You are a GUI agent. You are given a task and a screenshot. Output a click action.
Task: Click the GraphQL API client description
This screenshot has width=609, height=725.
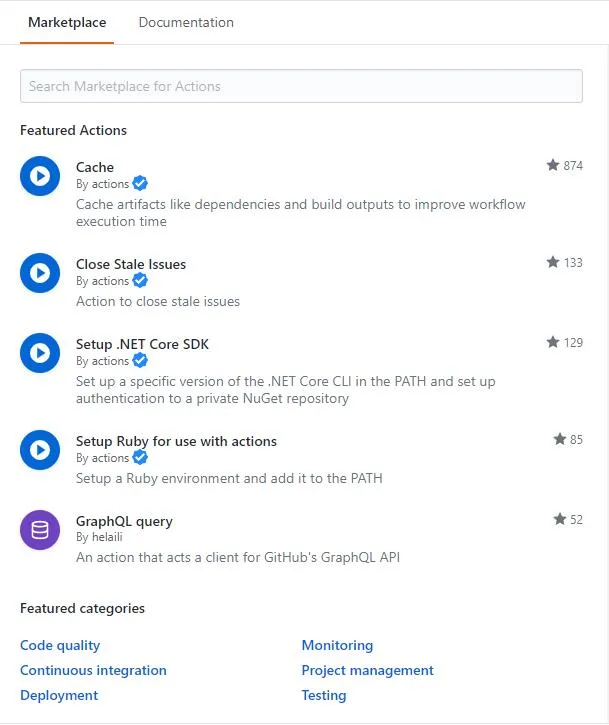point(238,558)
